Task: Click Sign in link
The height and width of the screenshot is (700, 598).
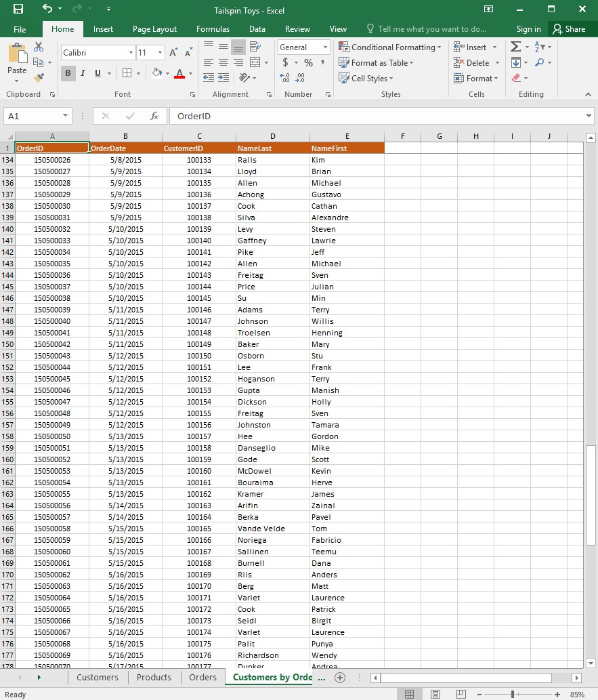Action: click(x=528, y=29)
